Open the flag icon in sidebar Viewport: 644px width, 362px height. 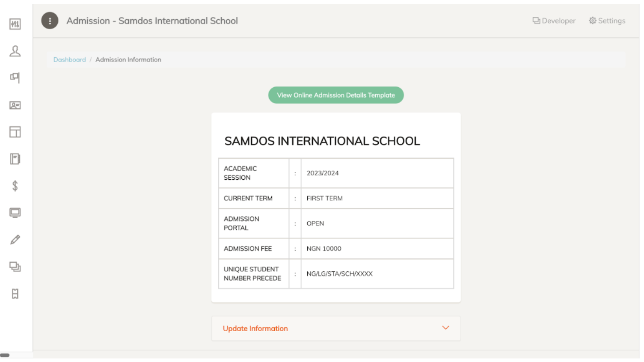[15, 78]
